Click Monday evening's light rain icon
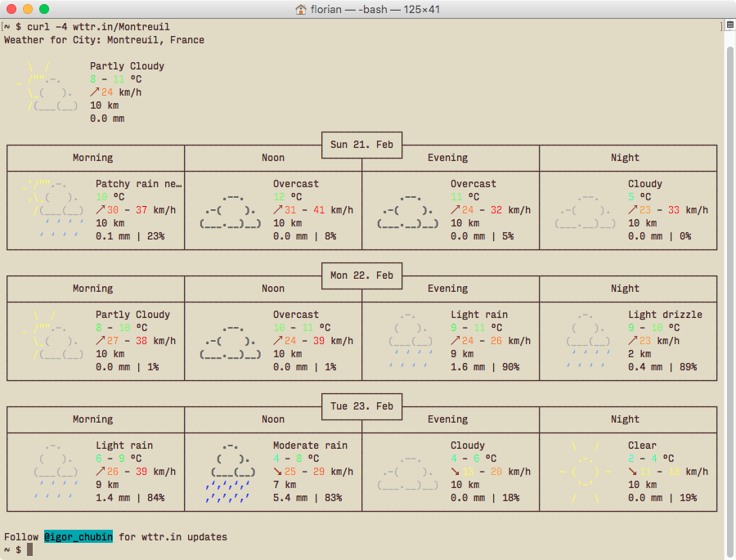Screen dimensions: 736x560 pyautogui.click(x=411, y=340)
